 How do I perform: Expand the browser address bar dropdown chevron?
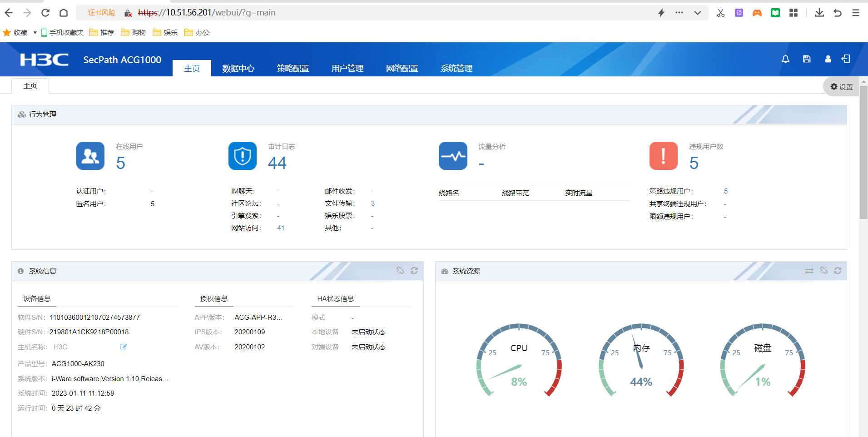698,13
